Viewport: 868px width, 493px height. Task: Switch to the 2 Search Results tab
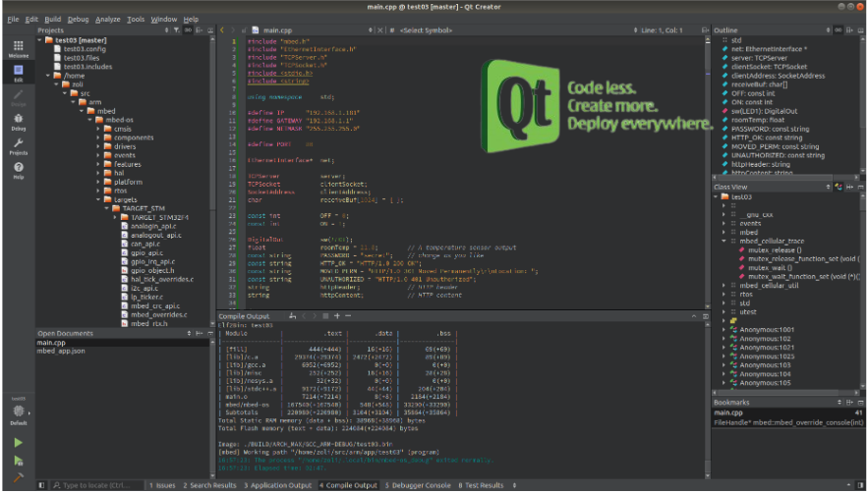209,485
